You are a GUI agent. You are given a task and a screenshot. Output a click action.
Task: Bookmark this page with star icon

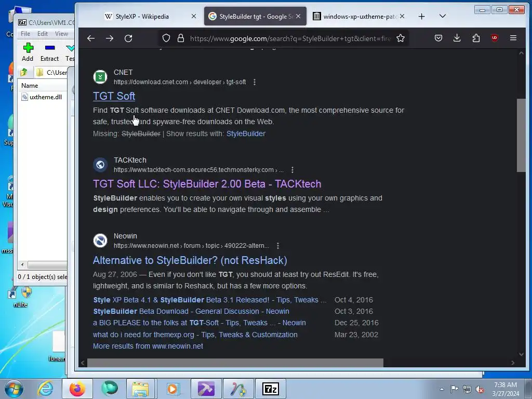401,38
